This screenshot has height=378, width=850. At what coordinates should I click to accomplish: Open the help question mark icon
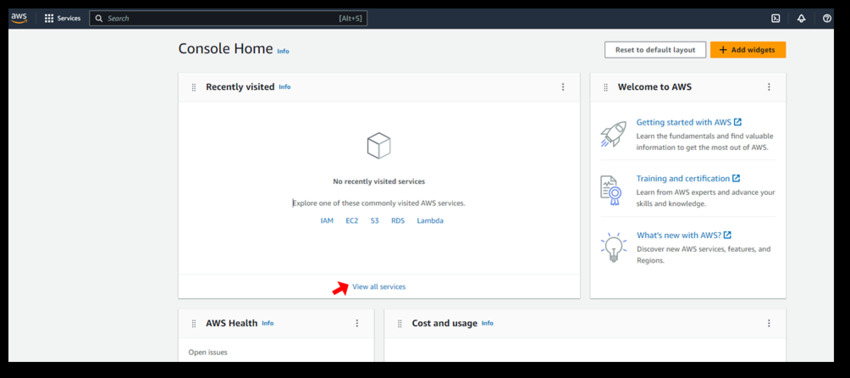(x=827, y=18)
